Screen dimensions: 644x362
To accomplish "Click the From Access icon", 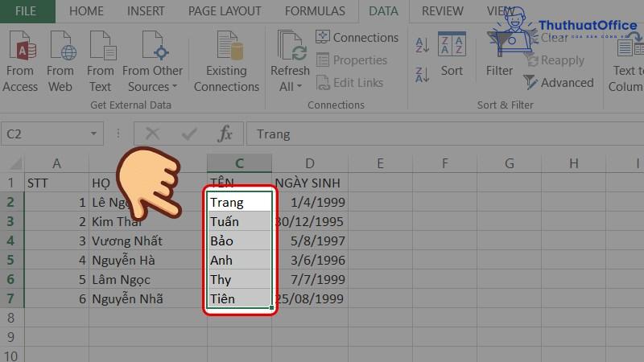I will click(19, 62).
